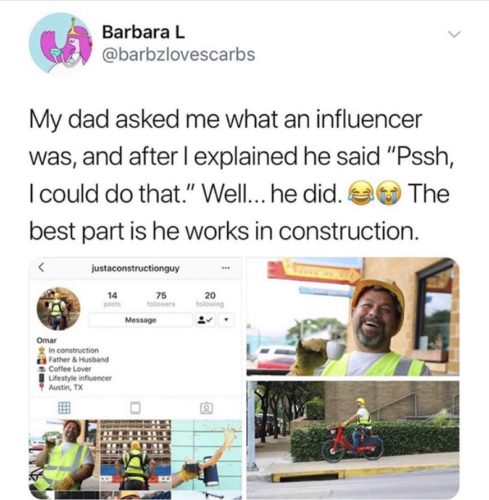Expand the tweet options chevron
Screen dimensions: 489x500
coord(454,34)
